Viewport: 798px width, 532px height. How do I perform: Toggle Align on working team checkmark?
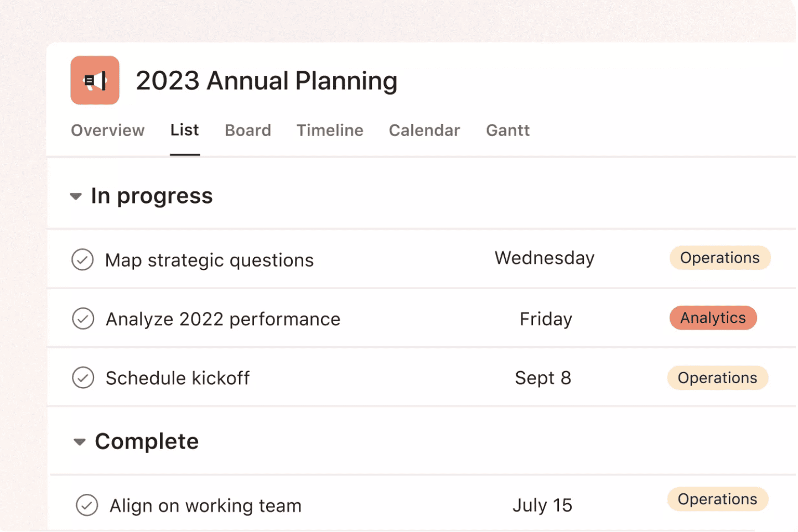coord(87,505)
